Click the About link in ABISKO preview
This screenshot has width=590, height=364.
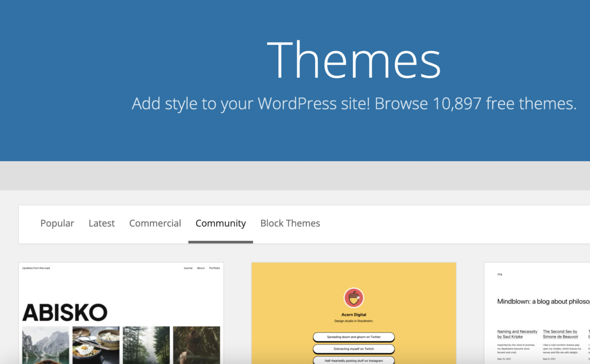coord(201,268)
